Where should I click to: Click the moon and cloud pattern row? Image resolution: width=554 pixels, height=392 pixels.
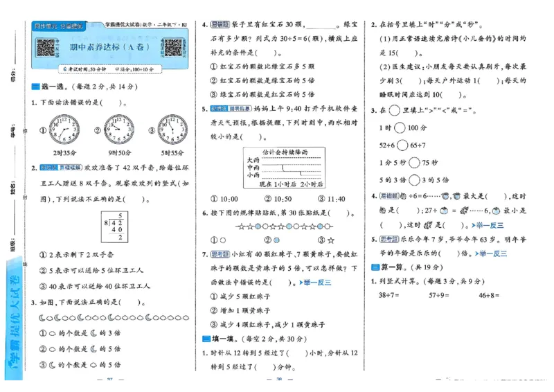114,318
